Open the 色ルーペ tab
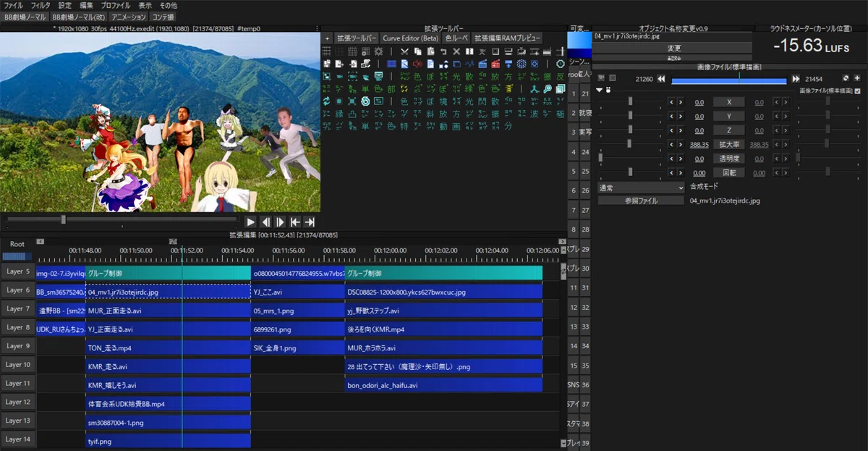Screen dimensions: 868x451 tap(456, 38)
